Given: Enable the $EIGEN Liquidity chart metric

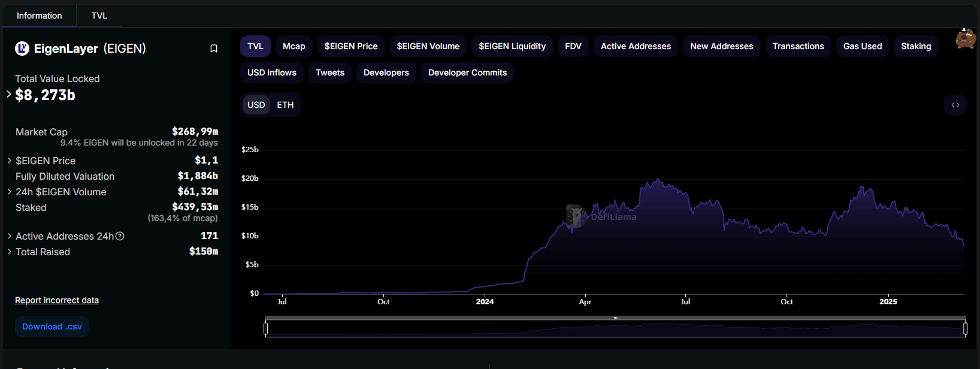Looking at the screenshot, I should (512, 46).
